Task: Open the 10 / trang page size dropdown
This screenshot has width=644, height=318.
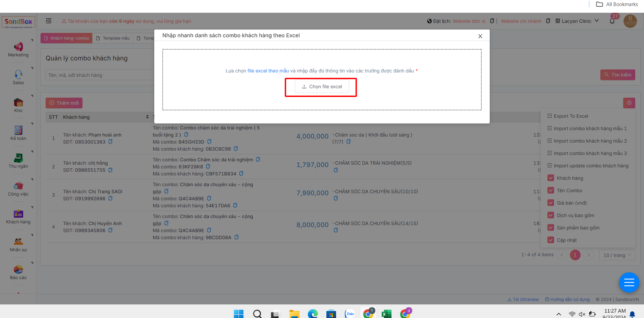Action: point(617,255)
